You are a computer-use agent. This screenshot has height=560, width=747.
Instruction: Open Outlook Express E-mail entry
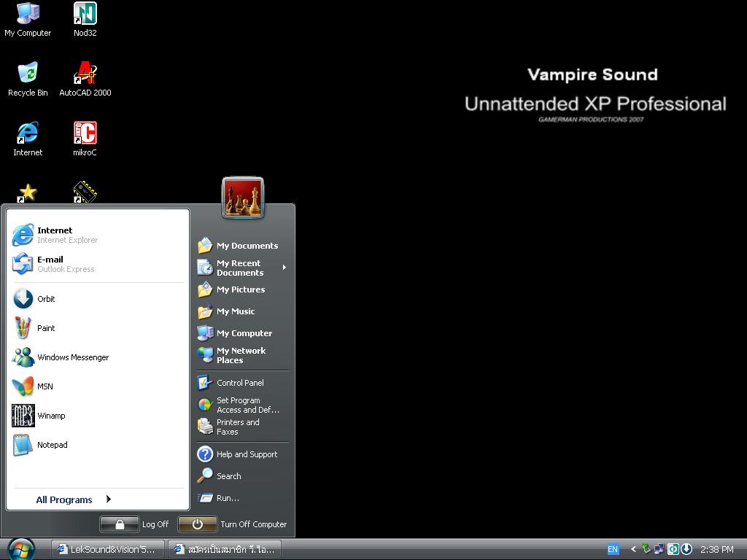point(98,264)
